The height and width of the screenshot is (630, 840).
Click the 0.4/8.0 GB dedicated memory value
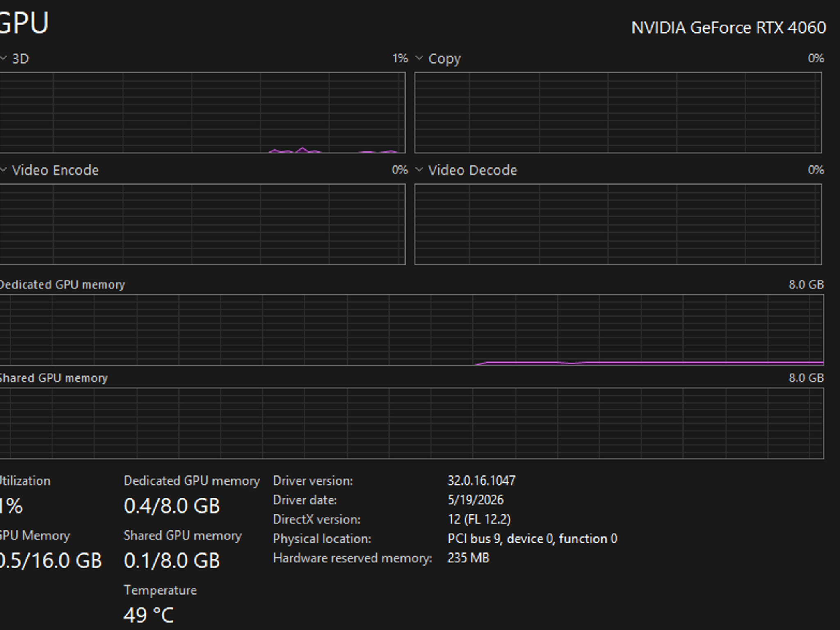click(x=172, y=506)
